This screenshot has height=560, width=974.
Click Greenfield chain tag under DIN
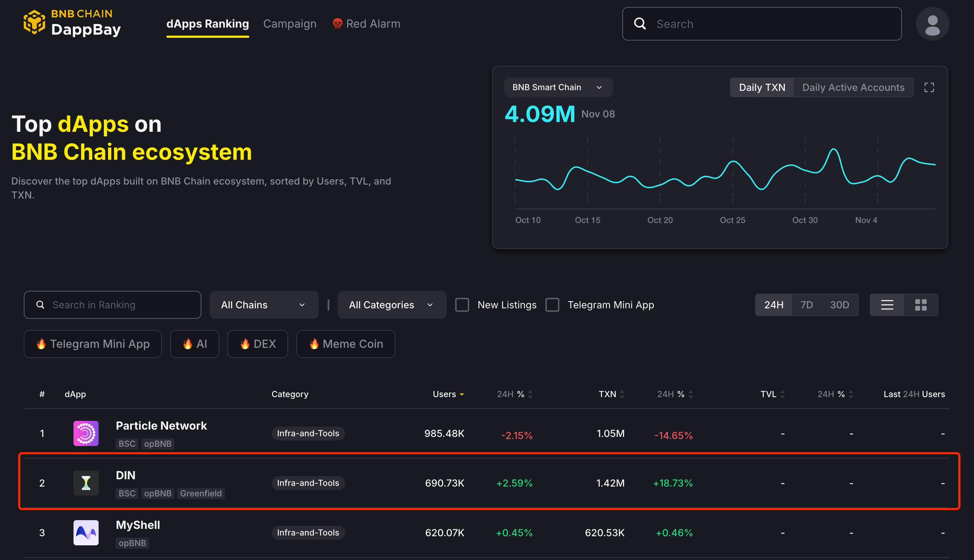click(201, 494)
